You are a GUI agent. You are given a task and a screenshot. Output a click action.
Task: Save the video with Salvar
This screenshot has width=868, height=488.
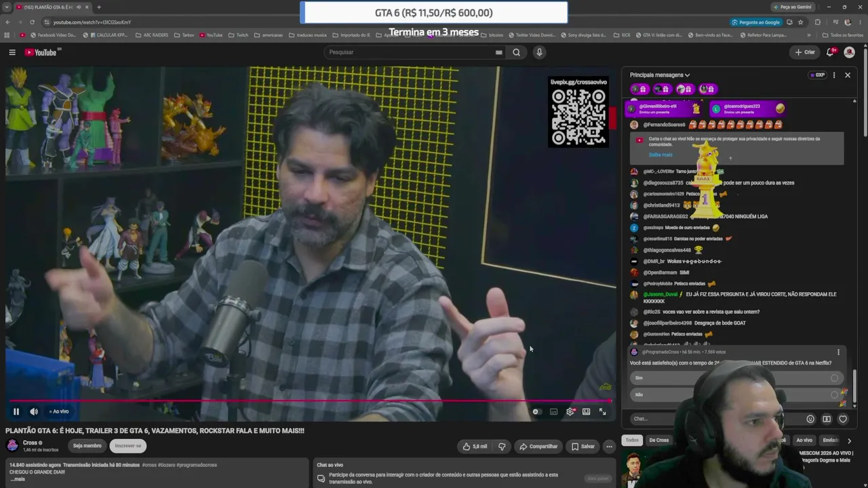pos(583,447)
